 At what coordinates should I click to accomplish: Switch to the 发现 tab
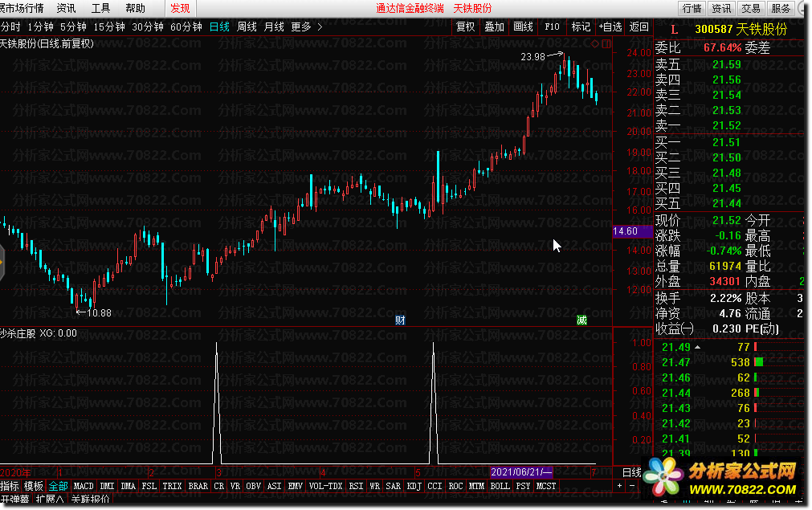[x=180, y=8]
